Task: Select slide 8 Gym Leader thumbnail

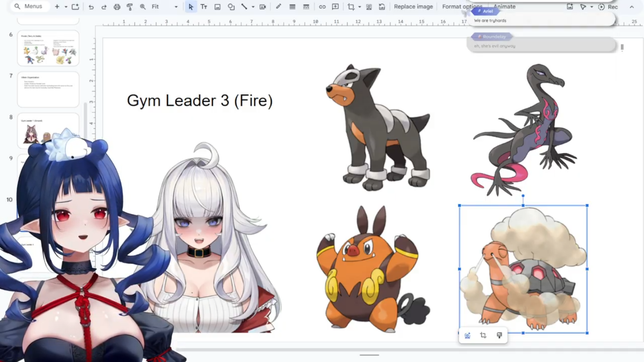Action: [48, 131]
